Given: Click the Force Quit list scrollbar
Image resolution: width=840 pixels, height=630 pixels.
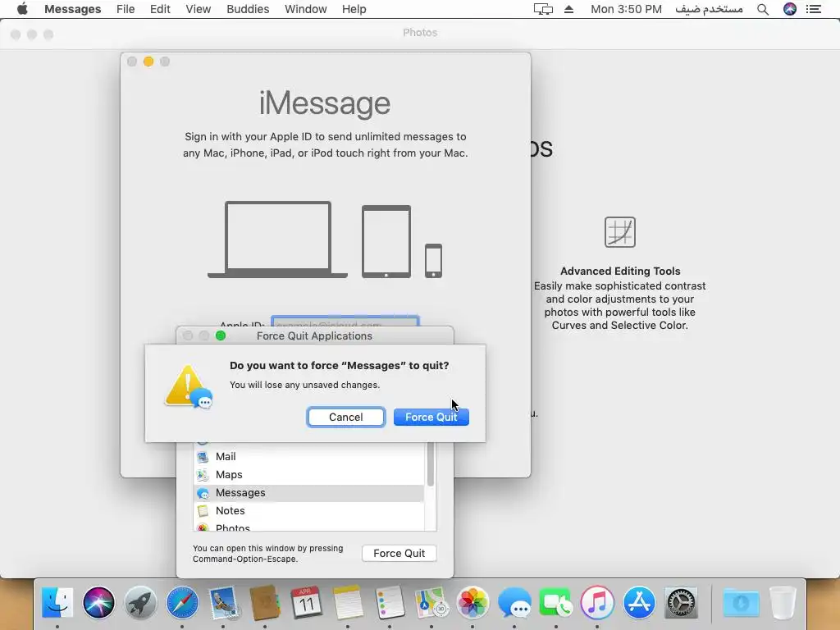Looking at the screenshot, I should click(x=430, y=465).
